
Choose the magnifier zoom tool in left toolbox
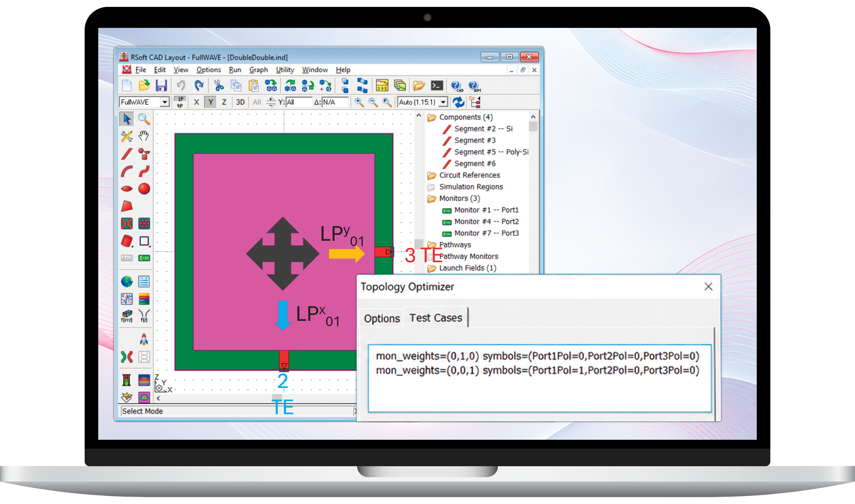[144, 119]
